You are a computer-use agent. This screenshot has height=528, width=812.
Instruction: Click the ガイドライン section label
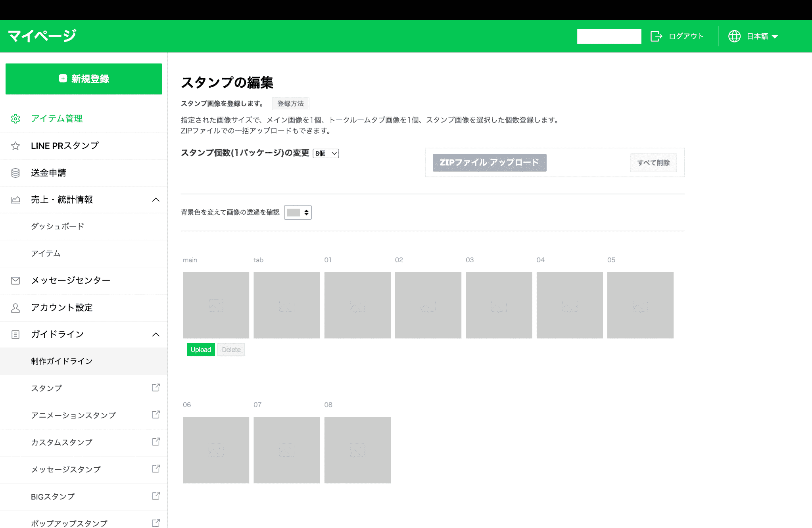coord(58,334)
